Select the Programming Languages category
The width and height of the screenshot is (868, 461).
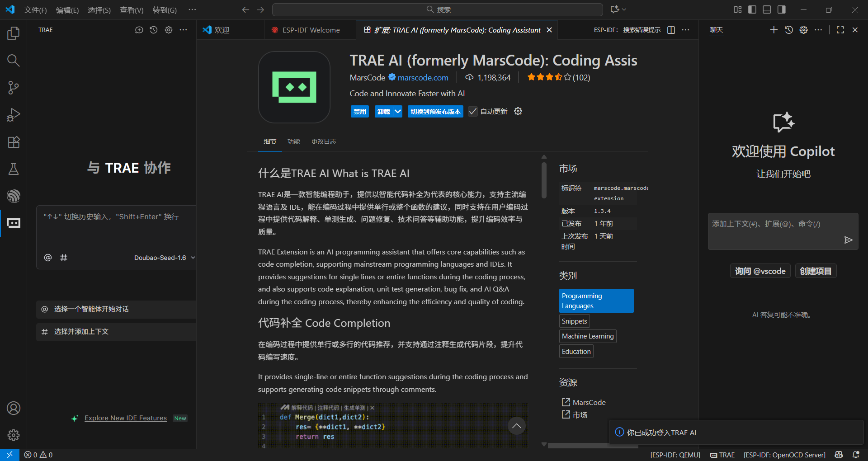coord(596,301)
